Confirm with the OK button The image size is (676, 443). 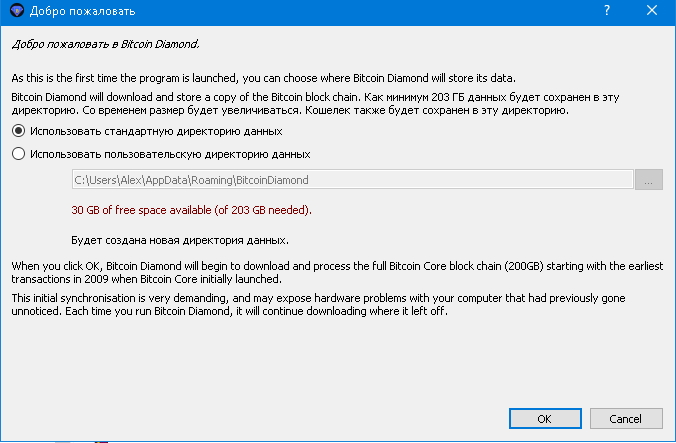pyautogui.click(x=545, y=418)
